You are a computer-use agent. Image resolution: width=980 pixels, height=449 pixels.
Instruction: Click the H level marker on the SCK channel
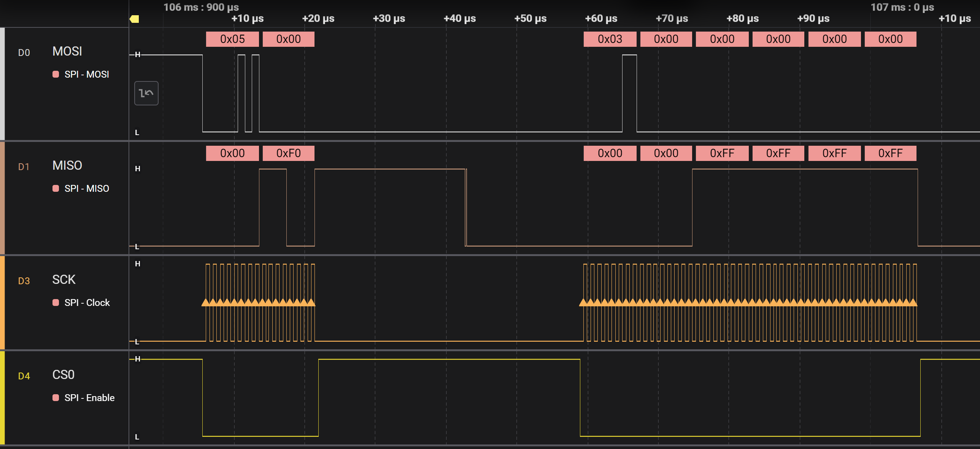click(138, 264)
